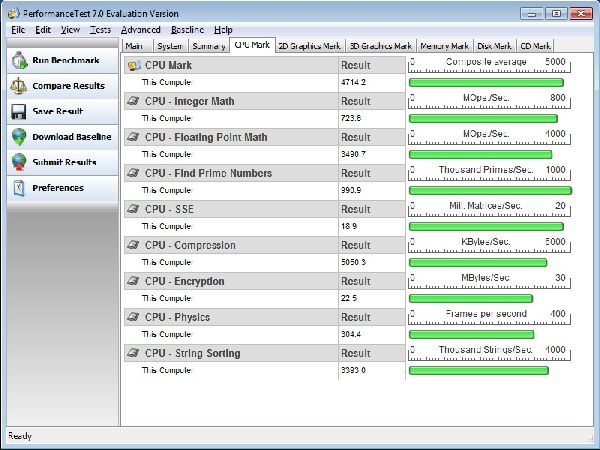The height and width of the screenshot is (450, 600).
Task: Click the CPU - Floating Point Math row header
Action: click(x=207, y=137)
